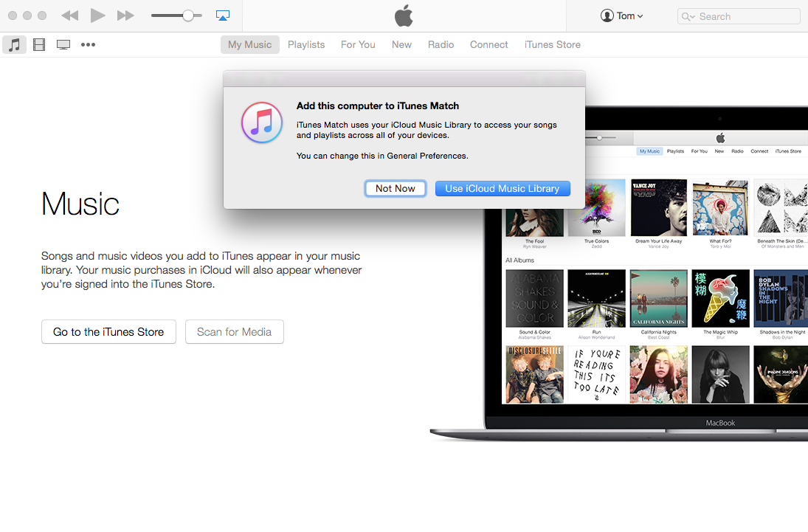Click the What For? album cover
The image size is (808, 532).
(720, 208)
